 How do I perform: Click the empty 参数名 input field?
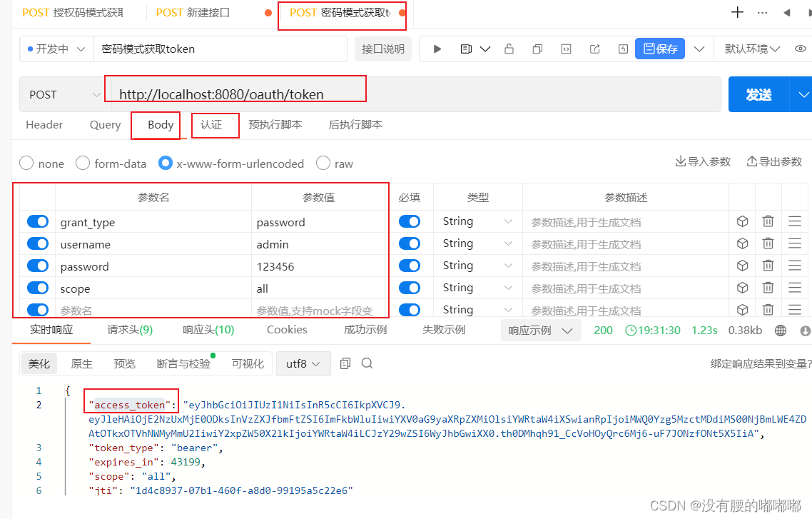[153, 311]
